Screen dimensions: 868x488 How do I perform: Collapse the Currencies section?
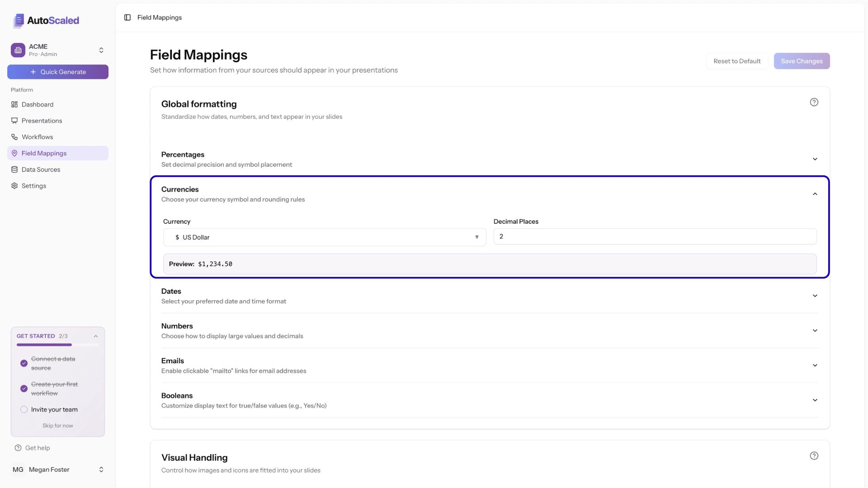pos(815,193)
